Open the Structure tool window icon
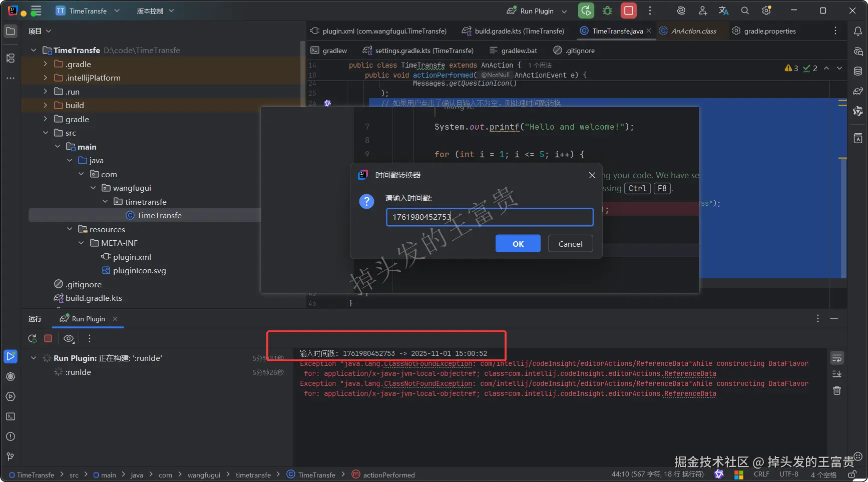The width and height of the screenshot is (868, 482). [11, 58]
